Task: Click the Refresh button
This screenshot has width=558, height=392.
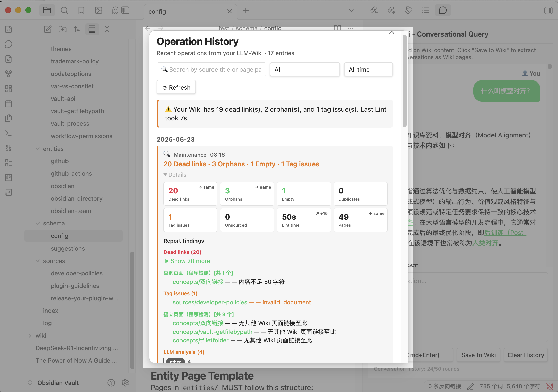Action: (x=176, y=87)
